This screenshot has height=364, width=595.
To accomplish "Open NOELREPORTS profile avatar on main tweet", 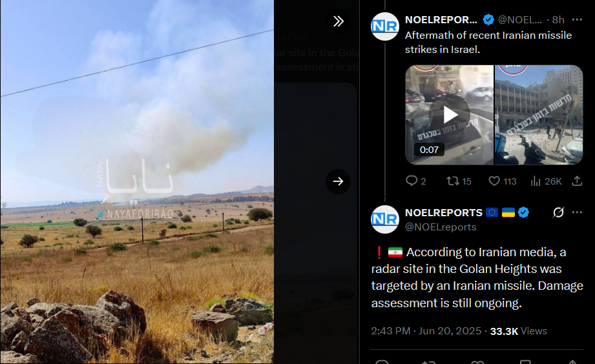I will click(x=385, y=219).
